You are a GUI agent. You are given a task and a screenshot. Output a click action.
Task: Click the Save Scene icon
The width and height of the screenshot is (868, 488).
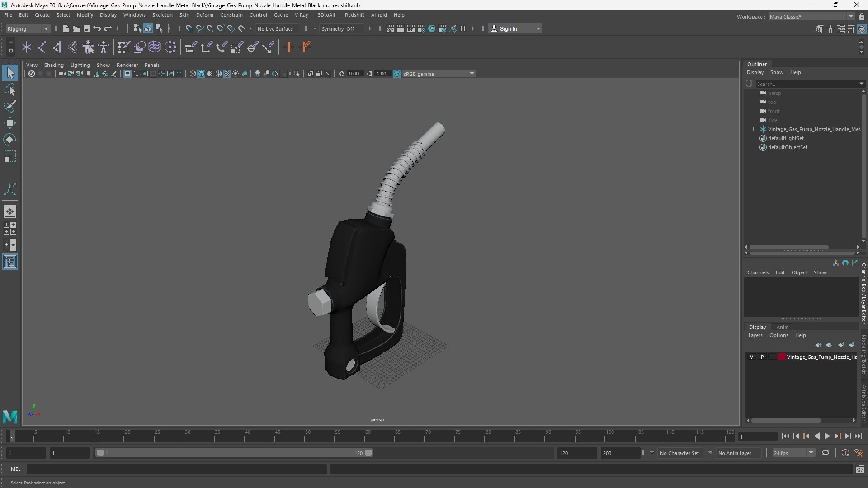point(87,28)
